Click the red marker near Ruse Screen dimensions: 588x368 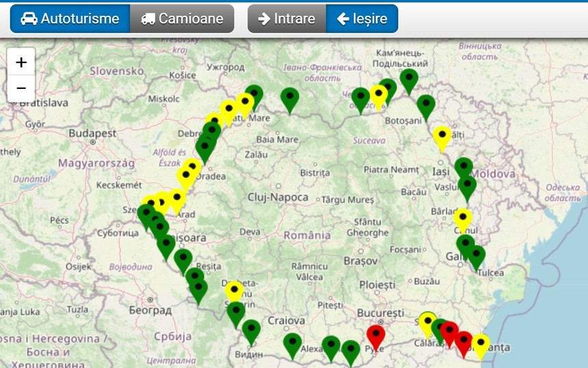[375, 335]
